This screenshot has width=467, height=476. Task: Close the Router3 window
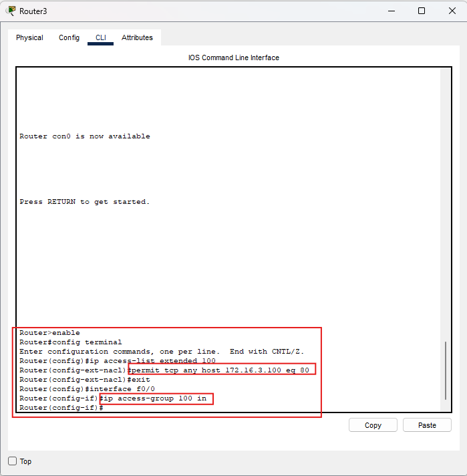[452, 11]
